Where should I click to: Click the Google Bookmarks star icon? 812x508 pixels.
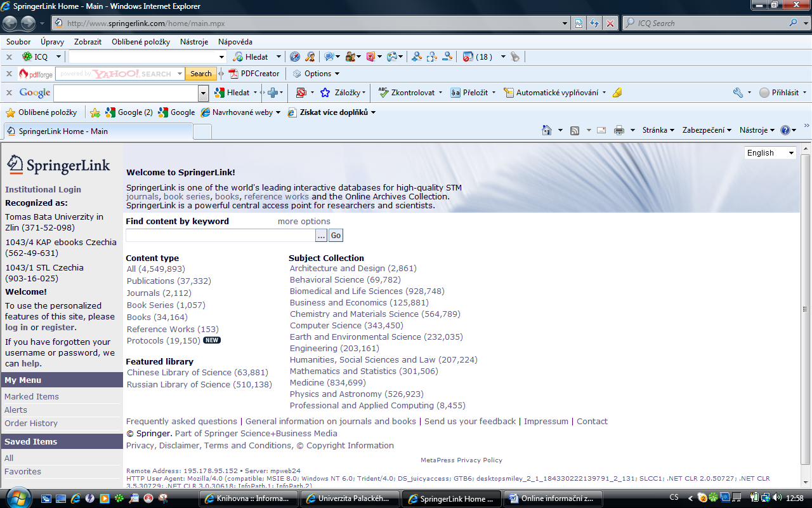point(325,93)
